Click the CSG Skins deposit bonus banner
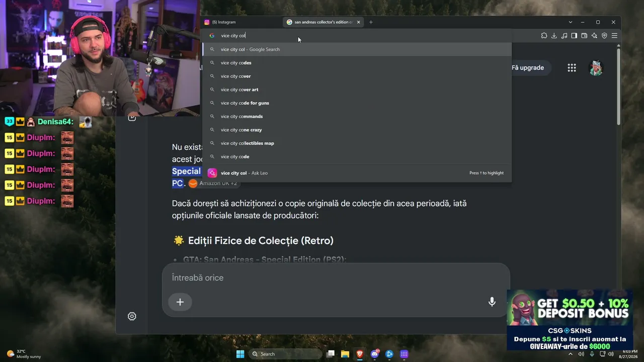Screen dimensions: 644x362 point(570,320)
